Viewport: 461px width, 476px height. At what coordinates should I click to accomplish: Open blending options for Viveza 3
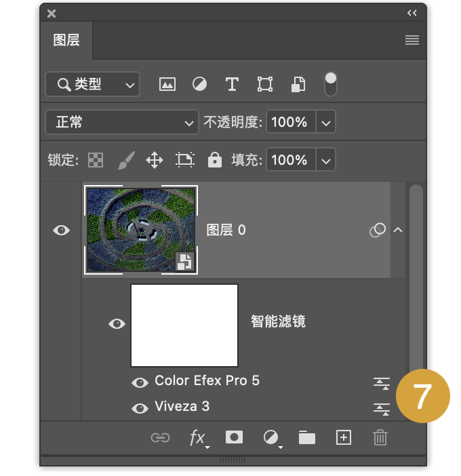(382, 410)
